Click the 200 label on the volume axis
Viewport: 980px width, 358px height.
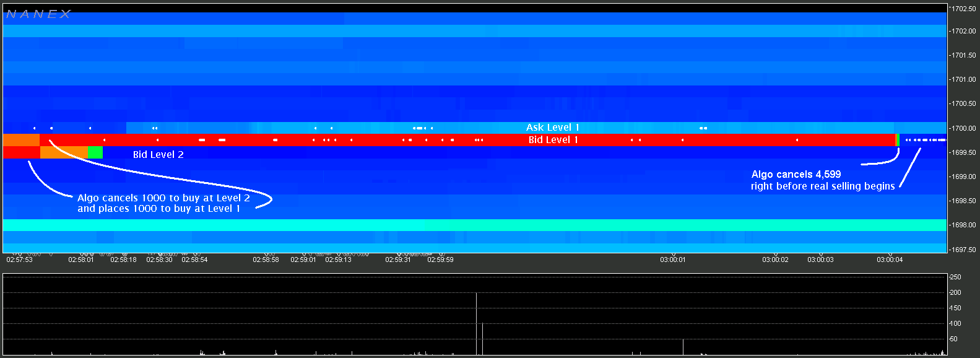point(955,292)
